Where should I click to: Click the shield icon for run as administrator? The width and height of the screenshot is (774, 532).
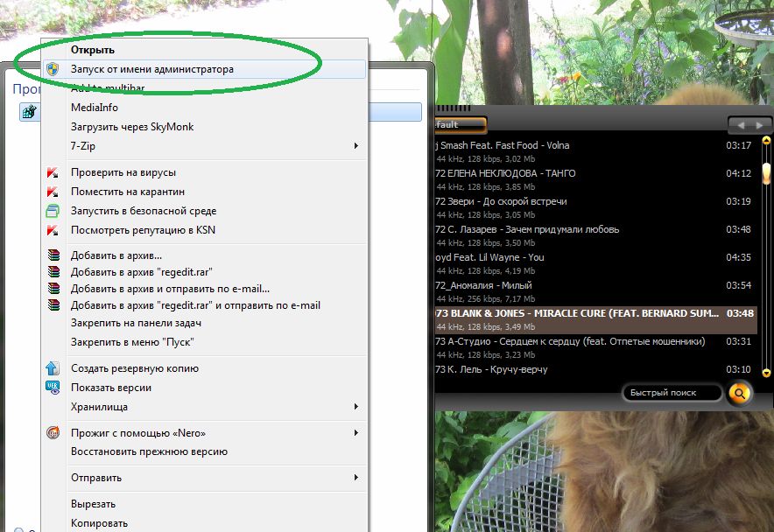(x=53, y=69)
